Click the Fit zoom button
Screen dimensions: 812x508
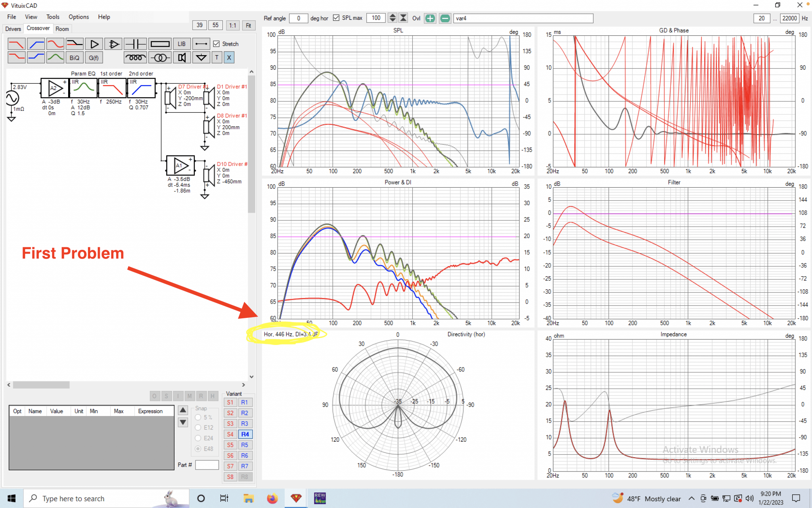(x=249, y=25)
